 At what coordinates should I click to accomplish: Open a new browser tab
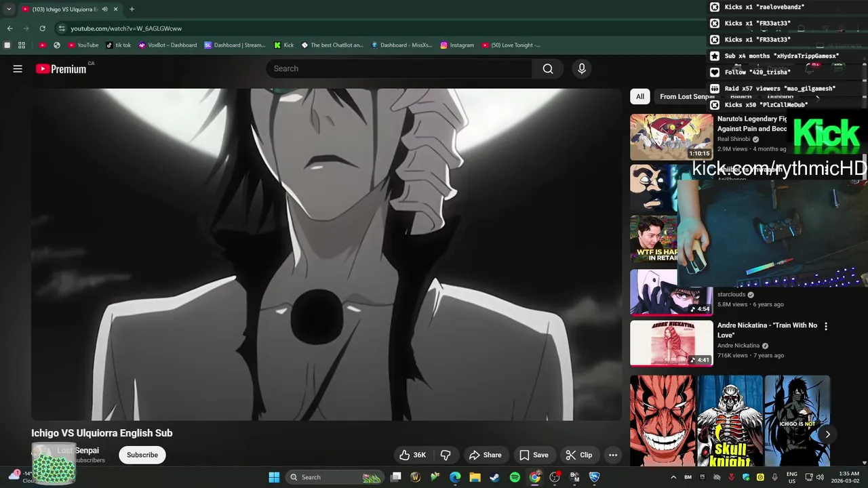[x=132, y=9]
